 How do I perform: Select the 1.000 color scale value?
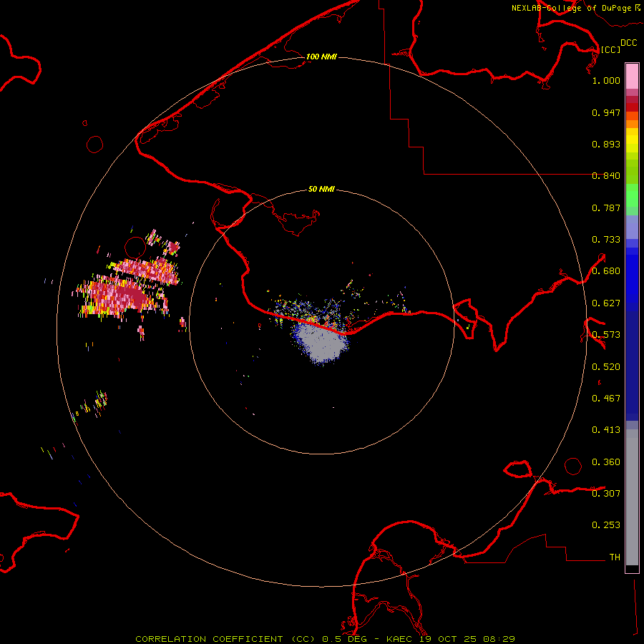click(x=606, y=80)
